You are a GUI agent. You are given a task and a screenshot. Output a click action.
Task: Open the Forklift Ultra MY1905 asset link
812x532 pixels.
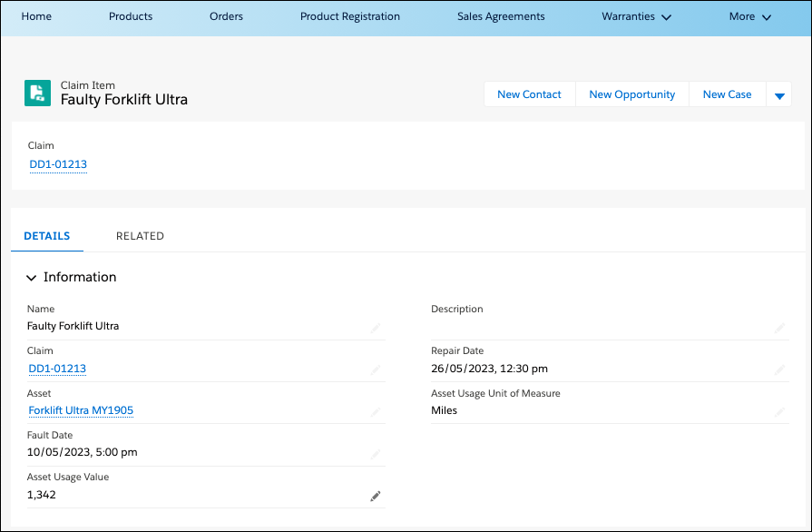pyautogui.click(x=80, y=410)
